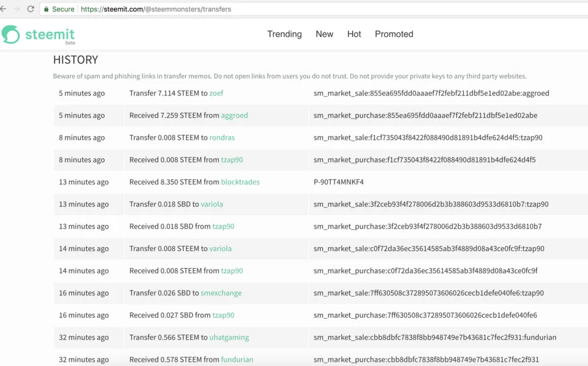588x366 pixels.
Task: Click sm_market_purchase memo starting 855ea695
Action: 425,116
